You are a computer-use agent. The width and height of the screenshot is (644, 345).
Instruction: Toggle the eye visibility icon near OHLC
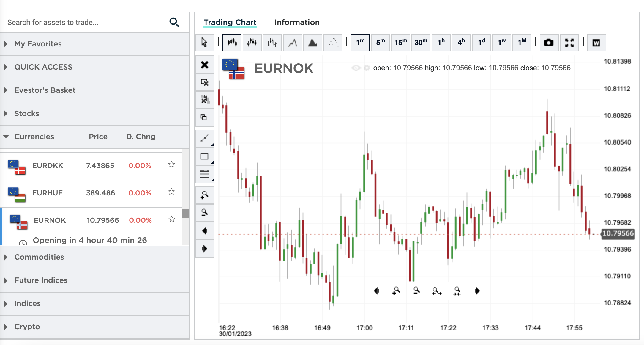356,68
